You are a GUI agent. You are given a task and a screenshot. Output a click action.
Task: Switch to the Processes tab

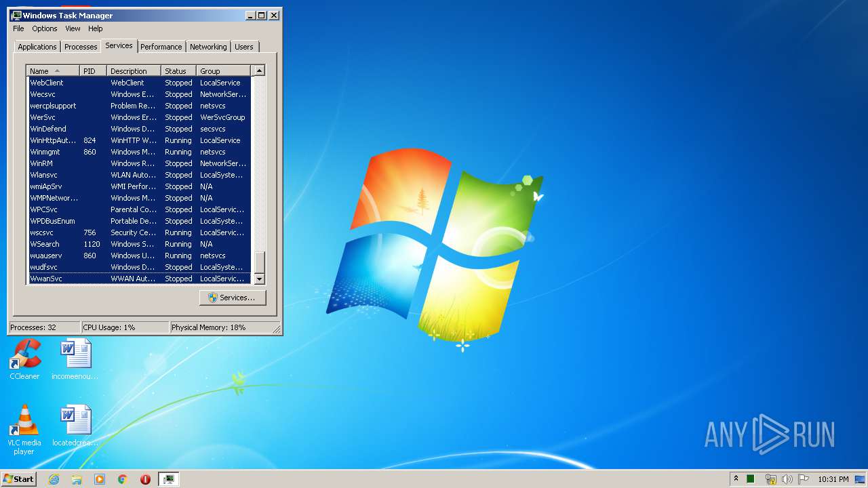(81, 47)
